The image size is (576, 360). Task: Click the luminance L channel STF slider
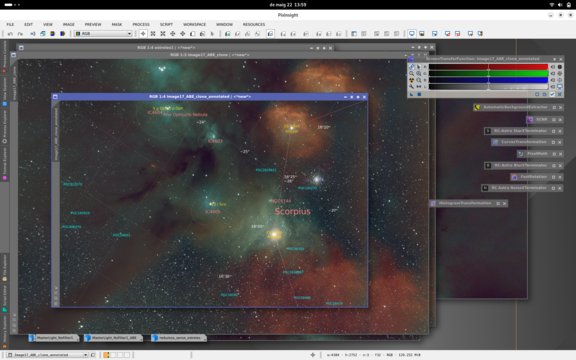click(x=488, y=87)
